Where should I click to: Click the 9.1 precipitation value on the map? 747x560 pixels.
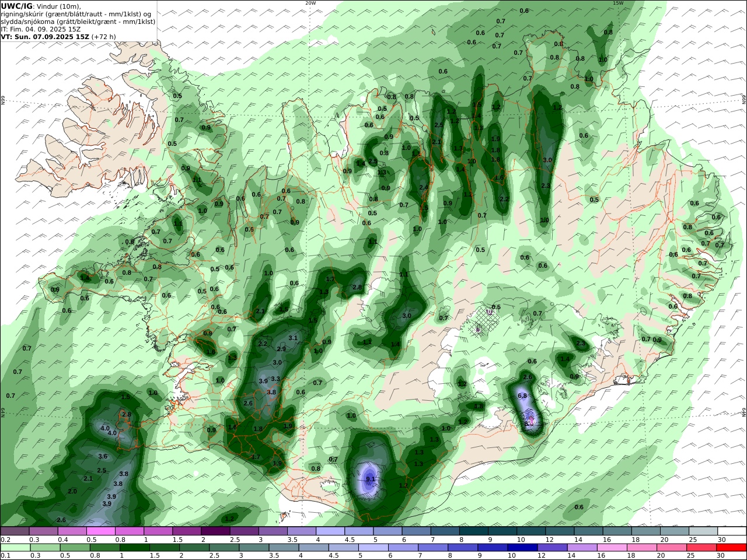point(370,480)
